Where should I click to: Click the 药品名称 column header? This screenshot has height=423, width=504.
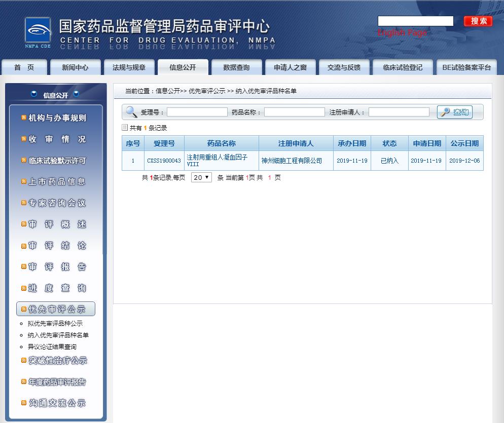(x=222, y=143)
